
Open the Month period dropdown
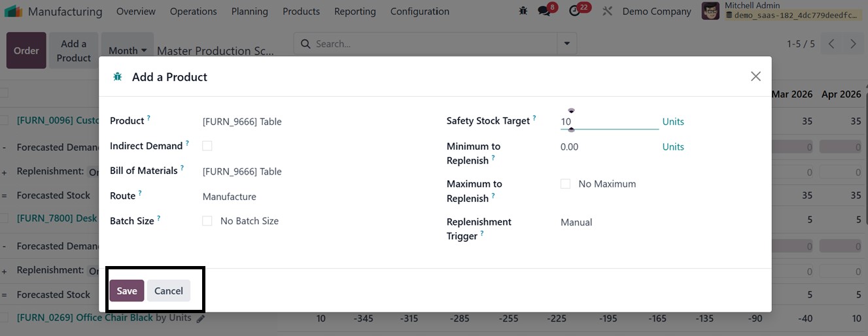(128, 50)
